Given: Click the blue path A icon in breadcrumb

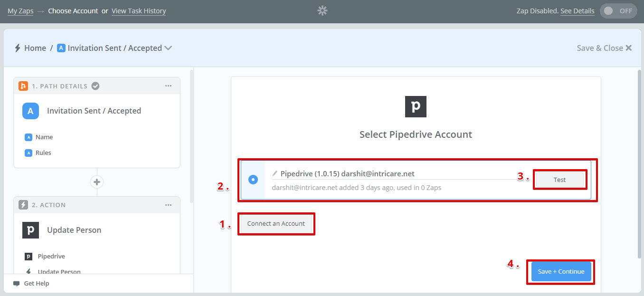Looking at the screenshot, I should [61, 48].
